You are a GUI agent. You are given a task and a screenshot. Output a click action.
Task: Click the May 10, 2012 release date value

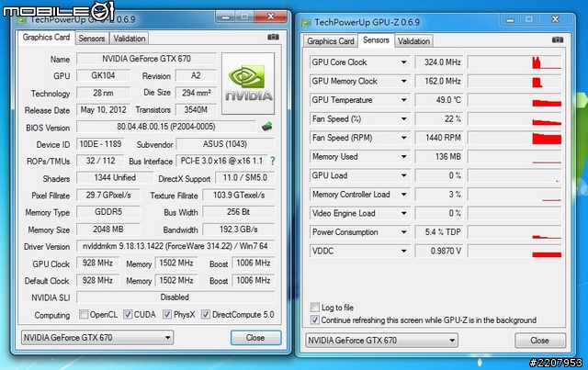click(x=104, y=110)
